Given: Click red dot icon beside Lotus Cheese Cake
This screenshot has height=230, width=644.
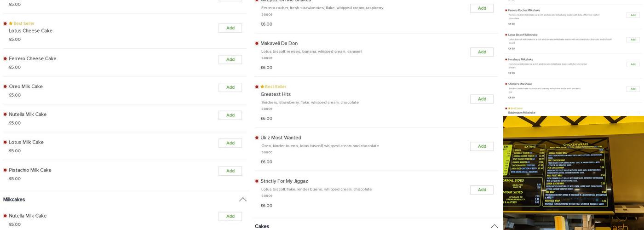Looking at the screenshot, I should tap(5, 23).
